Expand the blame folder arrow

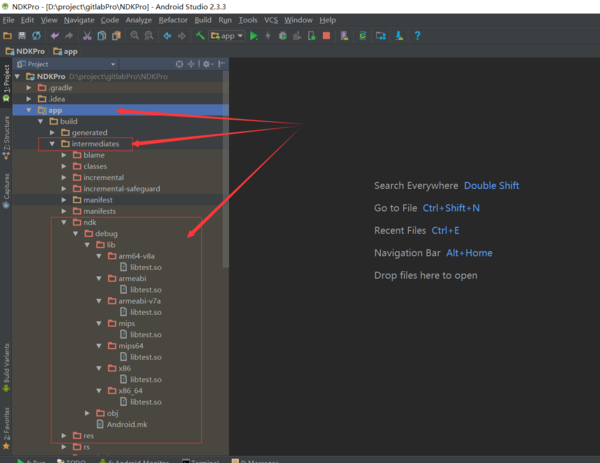pyautogui.click(x=64, y=155)
